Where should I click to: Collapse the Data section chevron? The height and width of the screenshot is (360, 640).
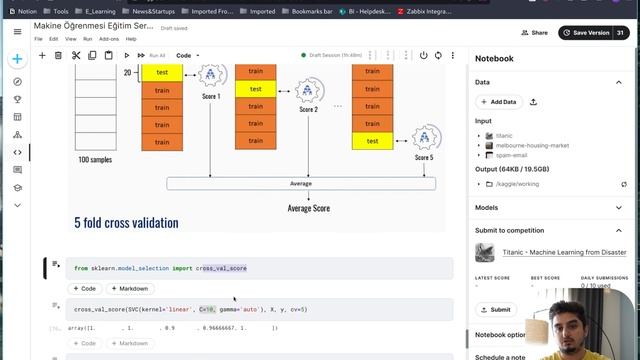619,82
